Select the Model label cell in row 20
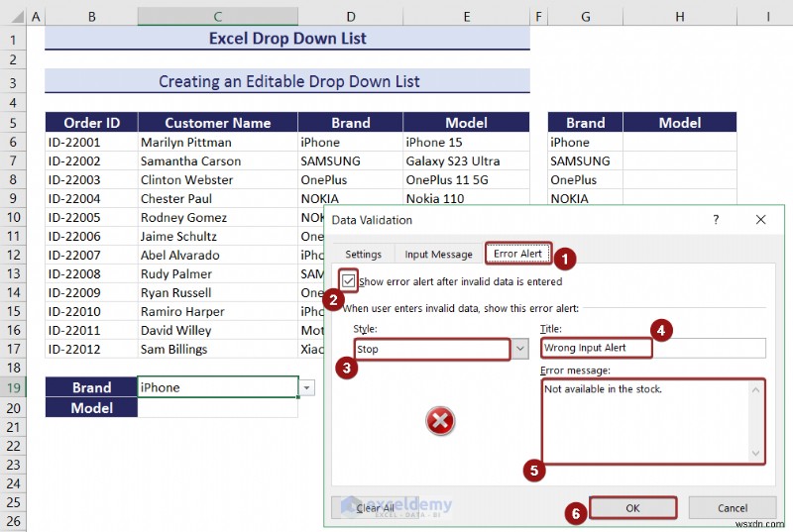The height and width of the screenshot is (532, 793). tap(91, 408)
